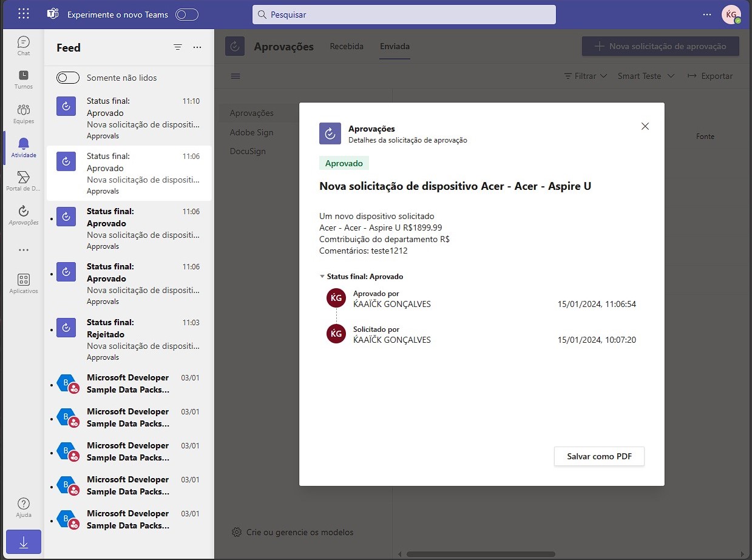Click the 'Acer - Acer - Aspire U R$1899.99' line
This screenshot has height=560, width=752.
point(381,228)
